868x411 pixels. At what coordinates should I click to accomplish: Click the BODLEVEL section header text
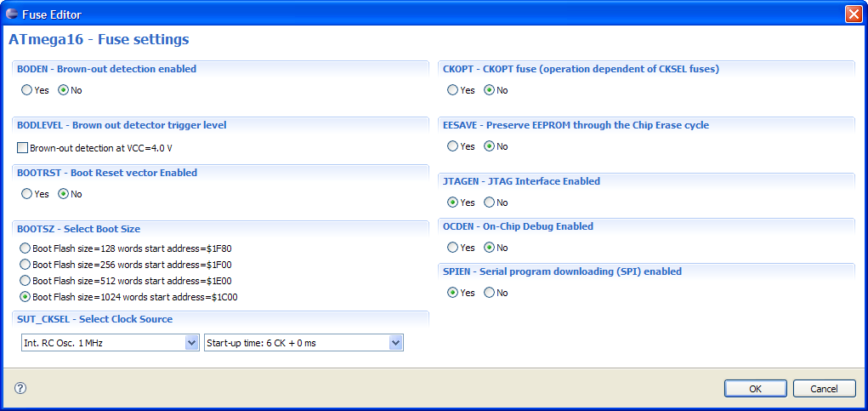122,125
